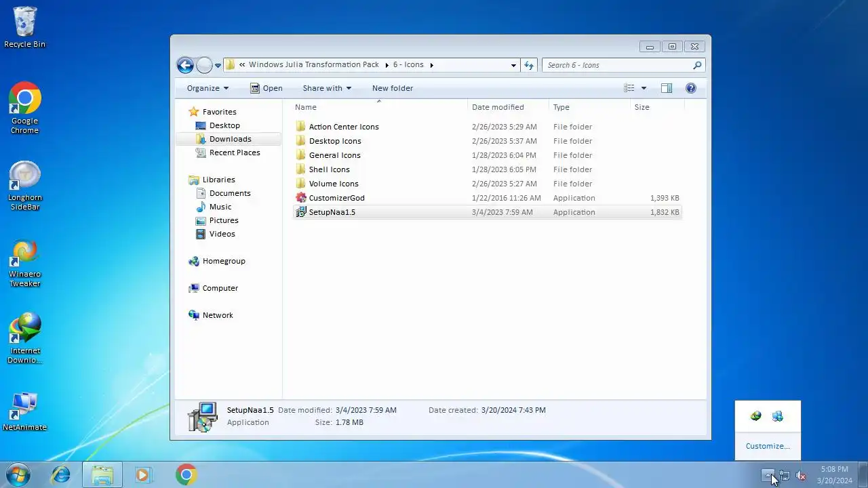Click the taskbar clock and date

click(x=834, y=474)
